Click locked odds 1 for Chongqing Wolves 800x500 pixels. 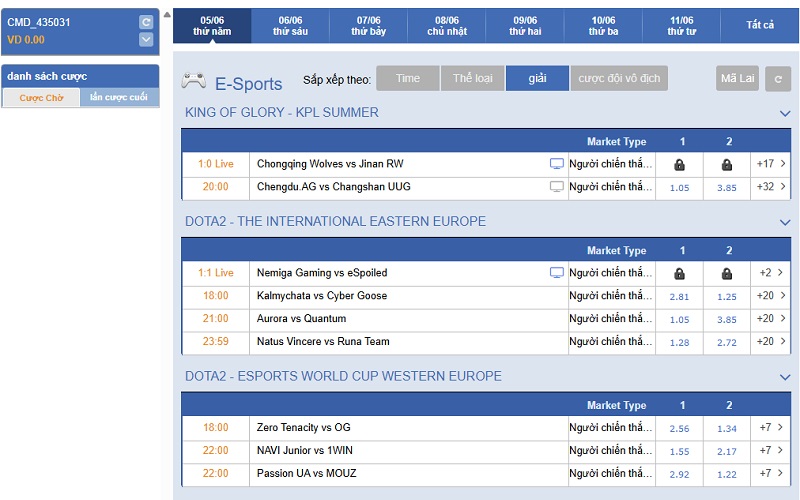tap(679, 164)
